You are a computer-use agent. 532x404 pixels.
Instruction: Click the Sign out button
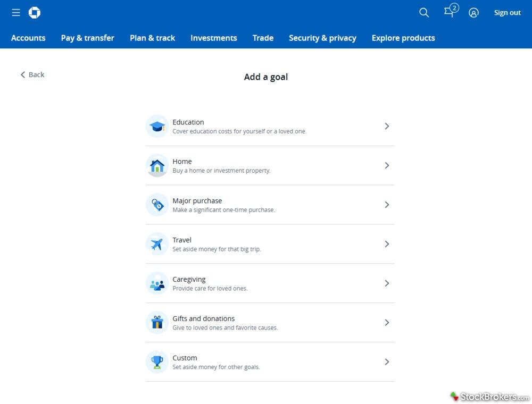pos(507,13)
